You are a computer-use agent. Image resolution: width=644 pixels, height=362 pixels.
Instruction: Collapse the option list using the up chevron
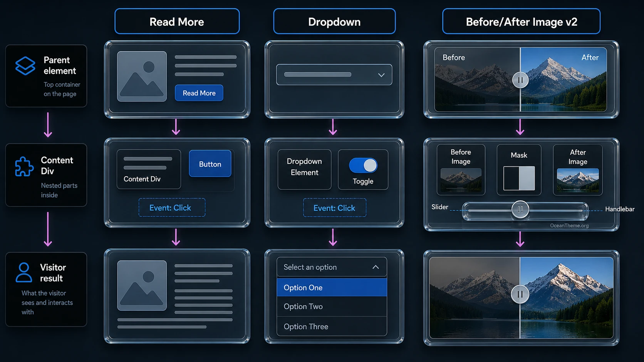pyautogui.click(x=376, y=267)
